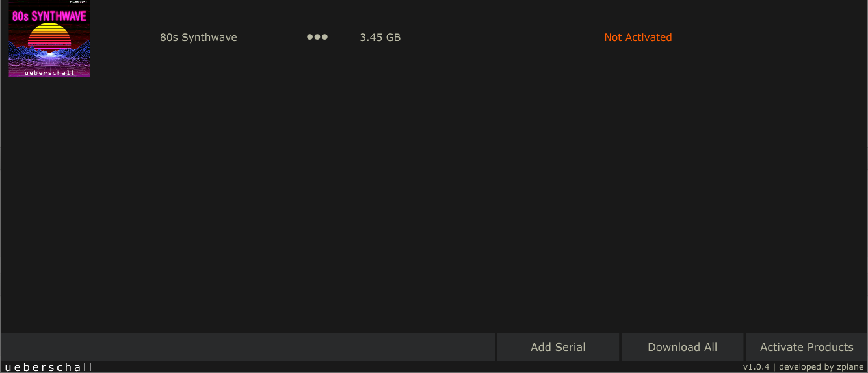The width and height of the screenshot is (868, 373).
Task: Click the orange Not Activated status
Action: click(638, 37)
